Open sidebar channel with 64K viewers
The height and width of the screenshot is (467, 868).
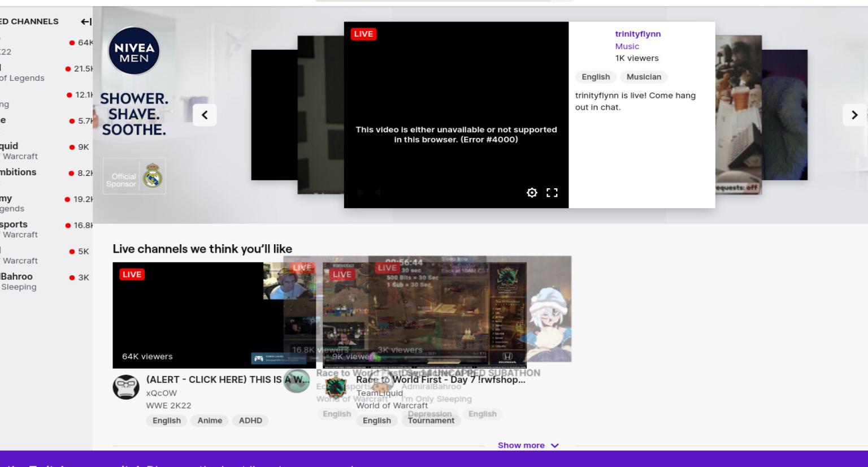pyautogui.click(x=46, y=47)
